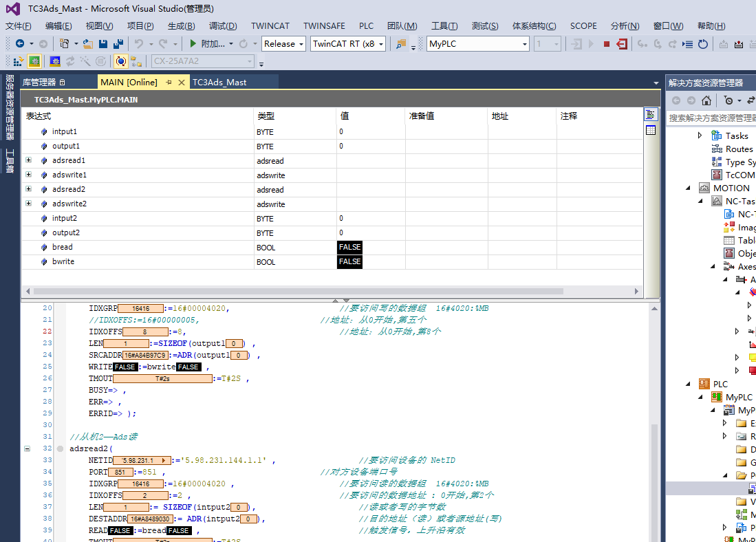Image resolution: width=756 pixels, height=542 pixels.
Task: Select the textual view icon beside declaration table
Action: click(x=651, y=114)
